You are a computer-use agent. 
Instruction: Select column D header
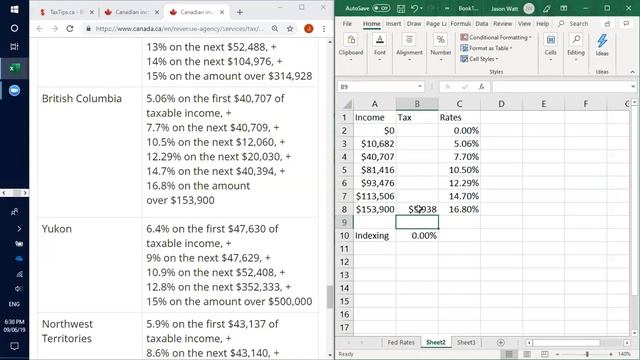501,104
